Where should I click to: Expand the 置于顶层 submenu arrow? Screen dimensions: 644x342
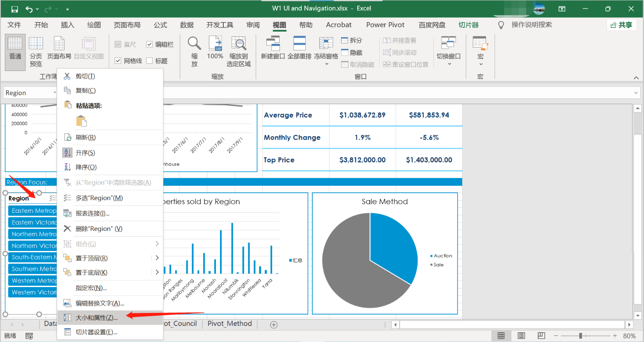coord(157,258)
